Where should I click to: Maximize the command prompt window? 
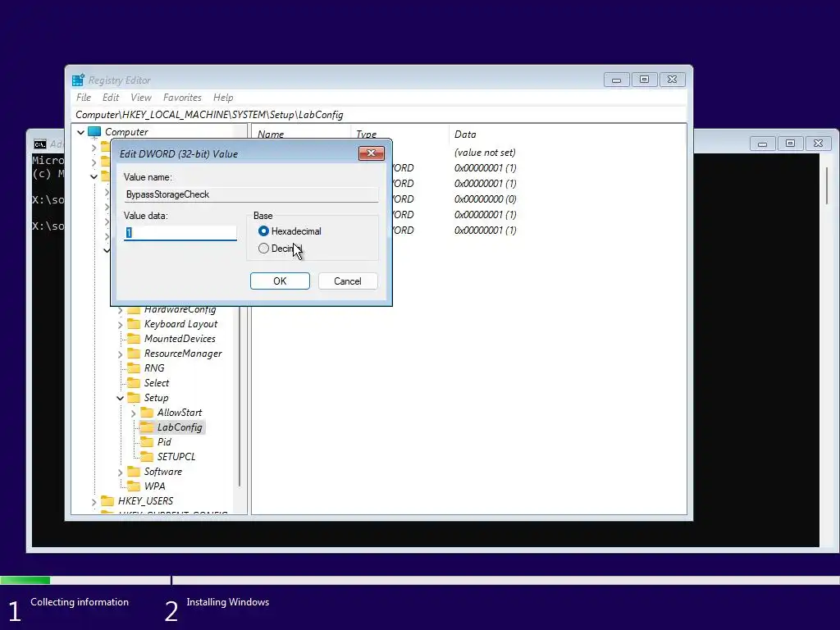click(790, 144)
